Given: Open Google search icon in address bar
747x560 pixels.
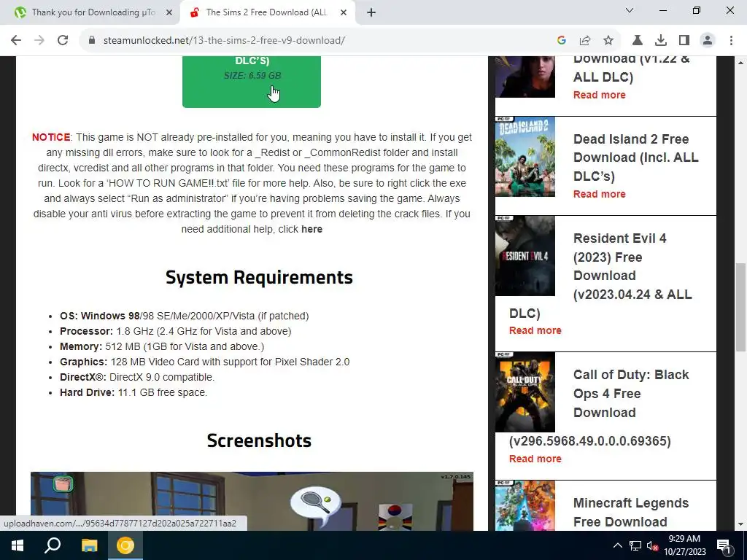Looking at the screenshot, I should [x=562, y=41].
